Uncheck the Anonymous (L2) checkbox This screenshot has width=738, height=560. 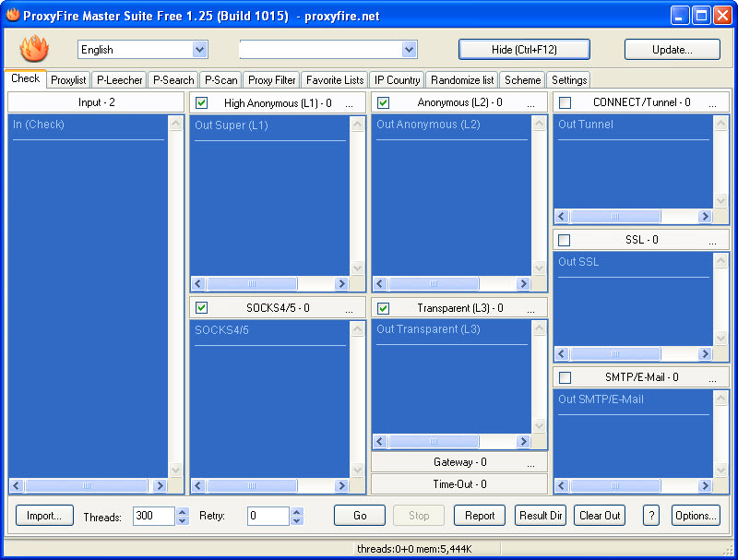[383, 102]
